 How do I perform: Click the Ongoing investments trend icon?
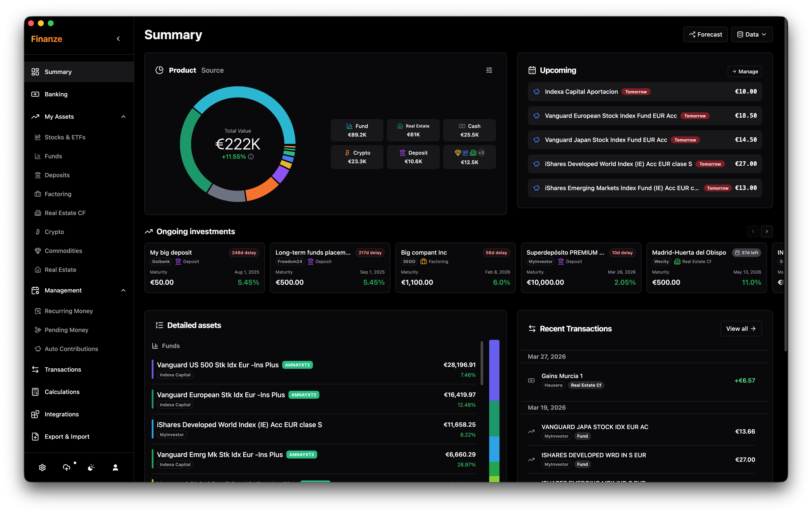tap(149, 232)
